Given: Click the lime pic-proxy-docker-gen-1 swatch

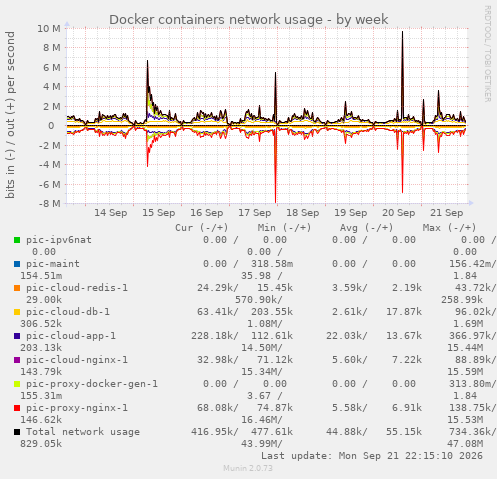Looking at the screenshot, I should click(x=17, y=384).
